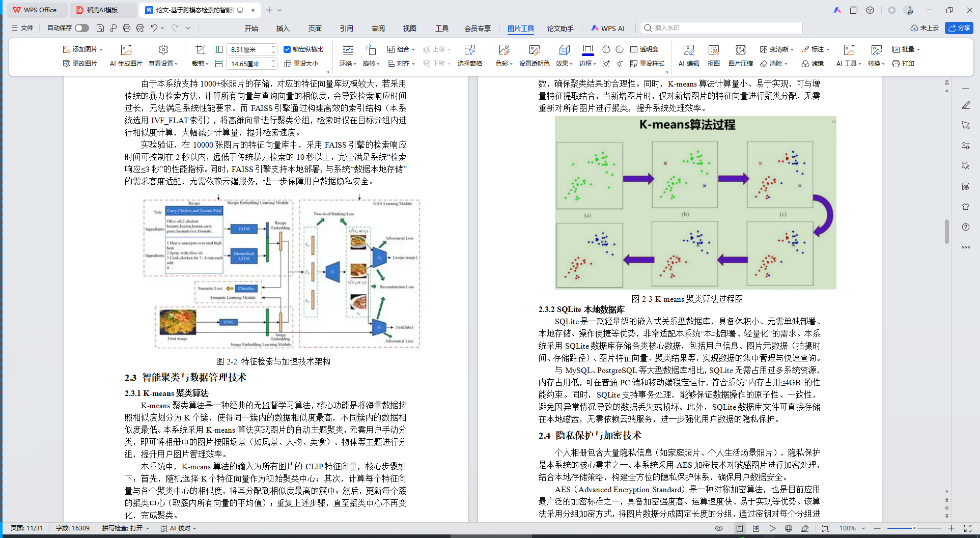Click the pen edit icon in right sidebar
The height and width of the screenshot is (538, 980).
(x=966, y=105)
